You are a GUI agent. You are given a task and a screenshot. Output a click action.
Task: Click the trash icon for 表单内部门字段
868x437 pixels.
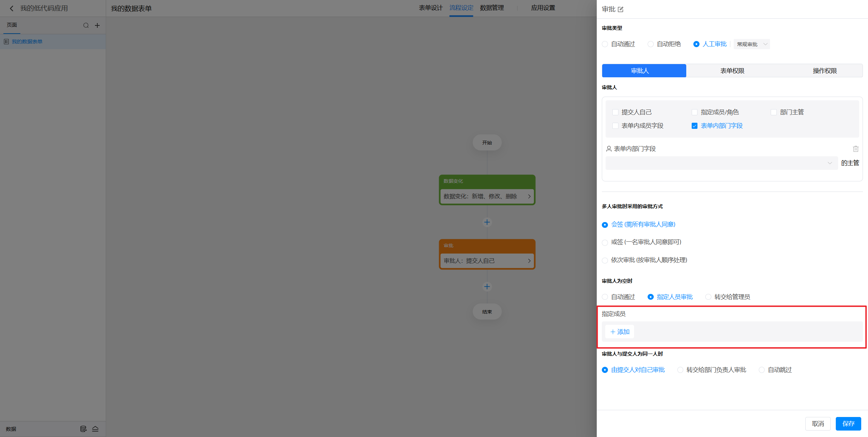855,149
